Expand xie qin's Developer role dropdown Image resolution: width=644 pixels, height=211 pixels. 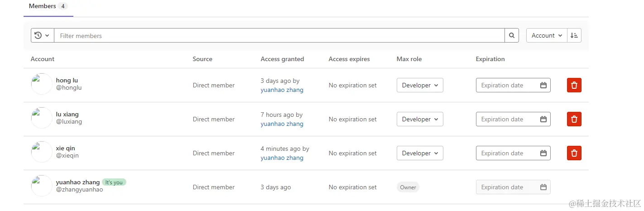420,153
